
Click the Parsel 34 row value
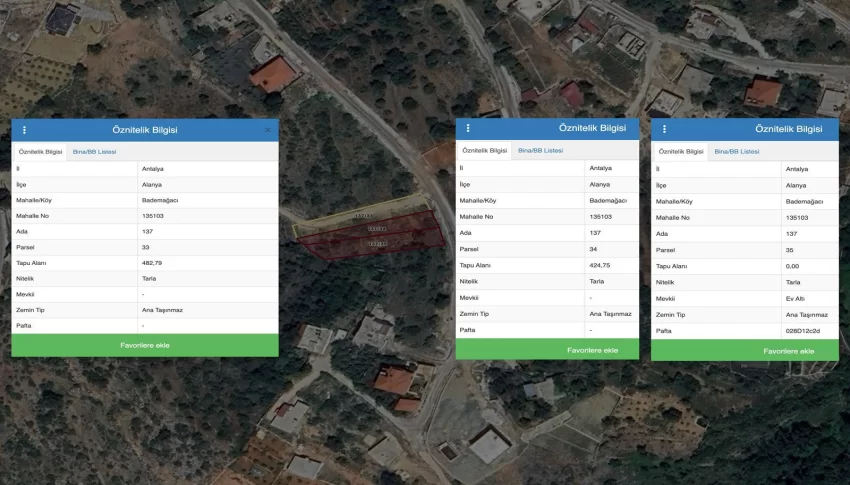tap(594, 250)
